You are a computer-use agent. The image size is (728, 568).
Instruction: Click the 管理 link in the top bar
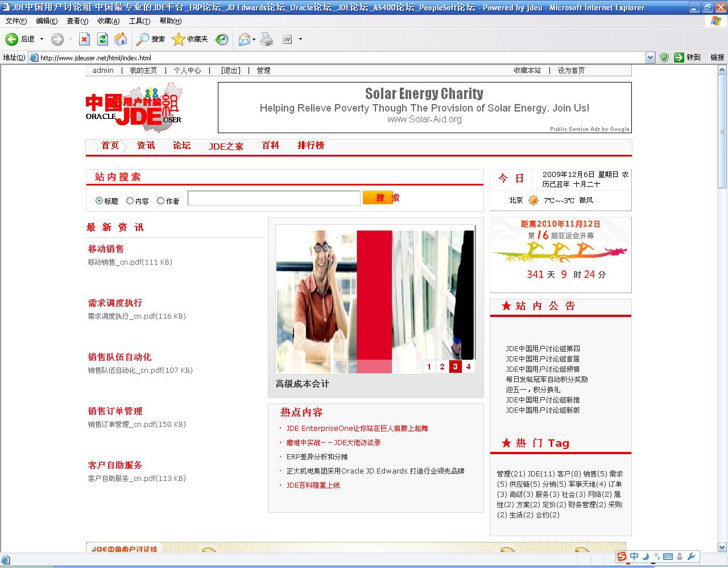[263, 71]
